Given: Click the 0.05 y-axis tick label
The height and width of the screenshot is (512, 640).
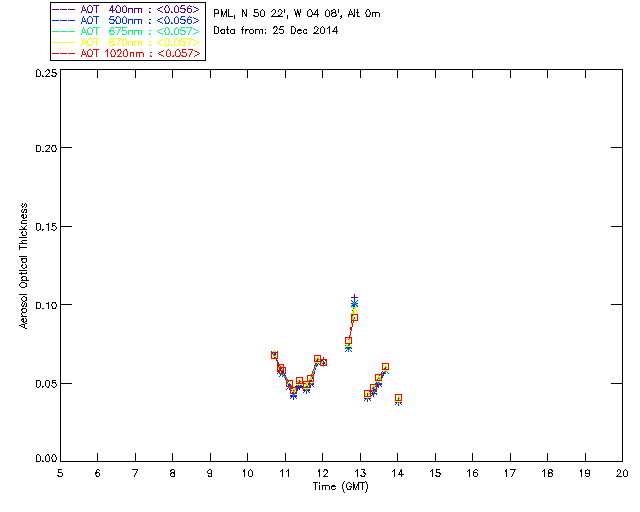Looking at the screenshot, I should (x=46, y=384).
